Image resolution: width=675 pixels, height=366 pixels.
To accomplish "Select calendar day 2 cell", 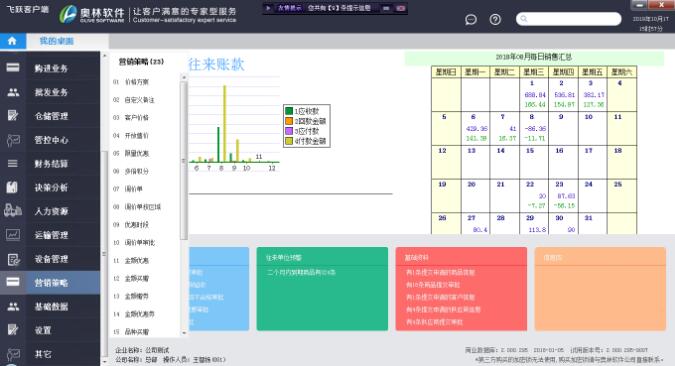I will (x=563, y=94).
